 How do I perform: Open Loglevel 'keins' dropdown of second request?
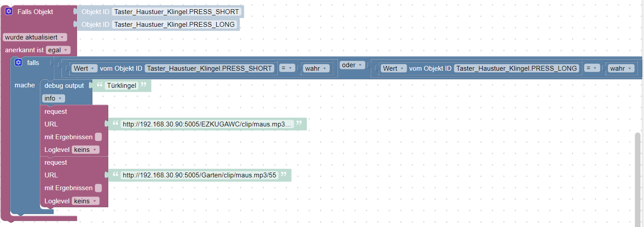click(86, 201)
